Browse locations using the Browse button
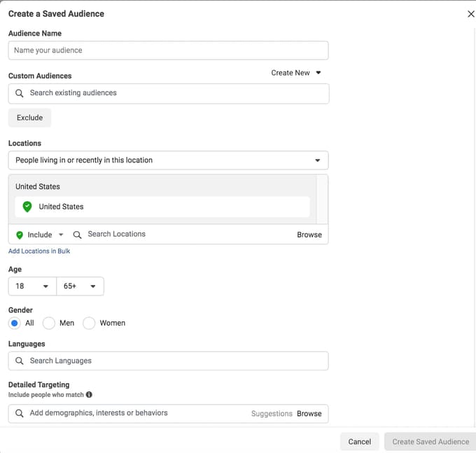The width and height of the screenshot is (476, 453). 309,235
